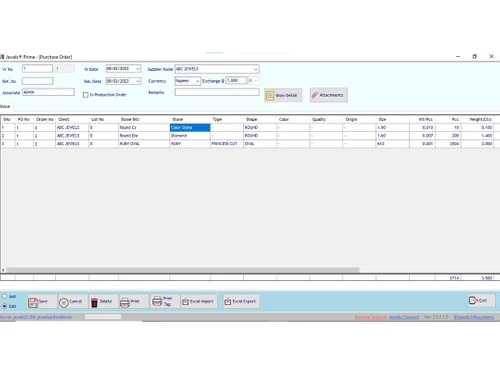Select the RUBY stone cell
The image size is (500, 375).
(190, 144)
